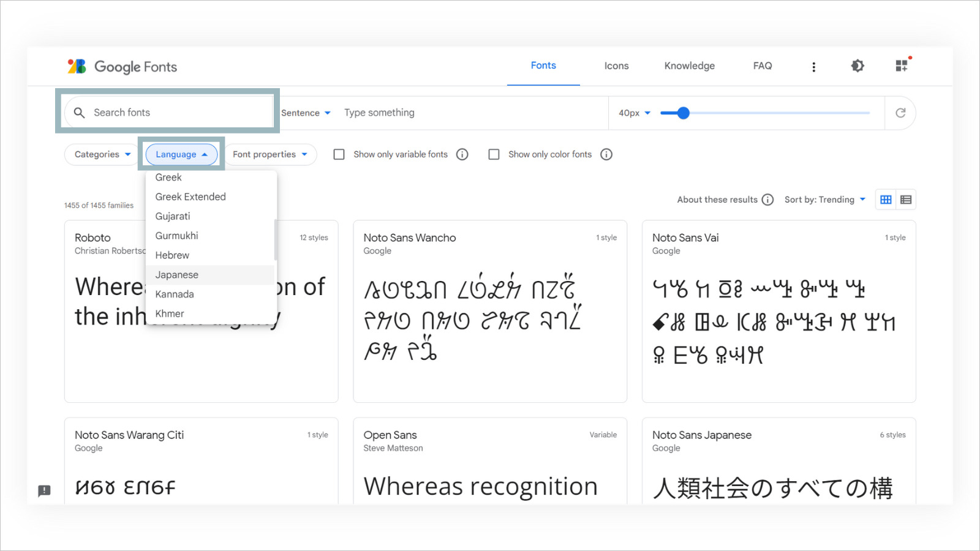Viewport: 980px width, 551px height.
Task: Open Sort by: Trending dropdown
Action: 825,200
